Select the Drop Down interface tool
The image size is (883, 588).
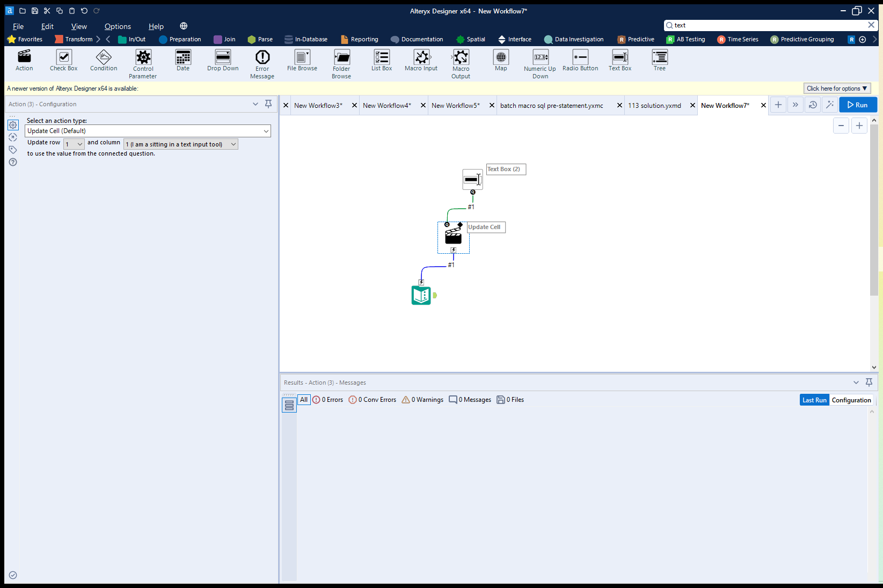(222, 61)
